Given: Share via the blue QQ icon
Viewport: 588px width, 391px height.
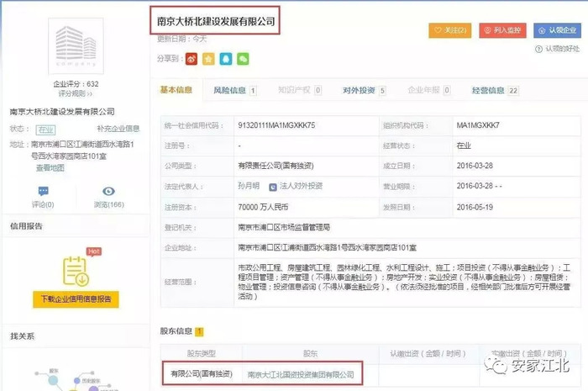Looking at the screenshot, I should point(226,59).
